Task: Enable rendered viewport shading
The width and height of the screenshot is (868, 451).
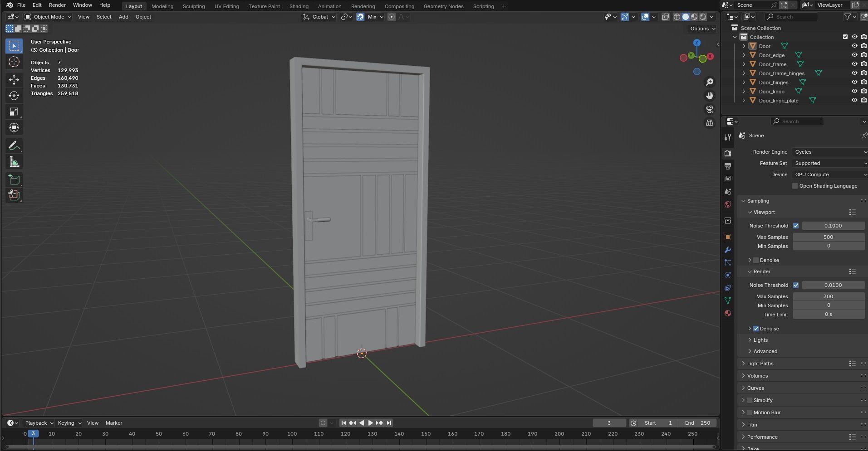Action: [x=703, y=17]
